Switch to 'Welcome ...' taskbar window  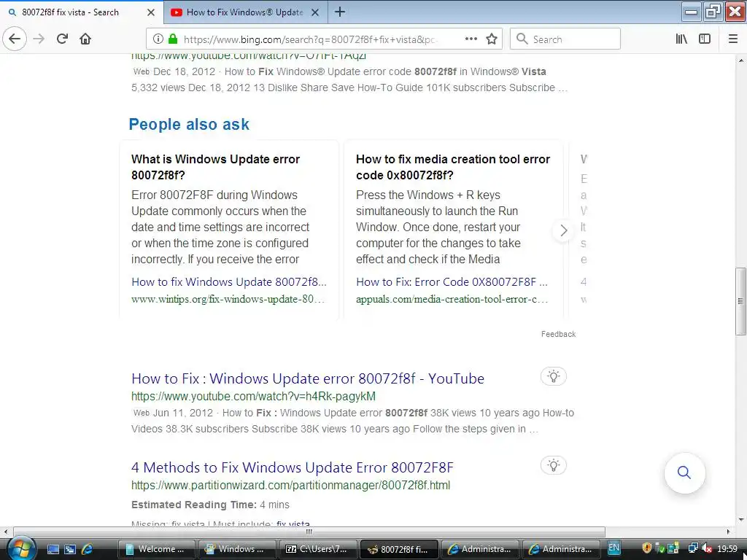(x=156, y=549)
